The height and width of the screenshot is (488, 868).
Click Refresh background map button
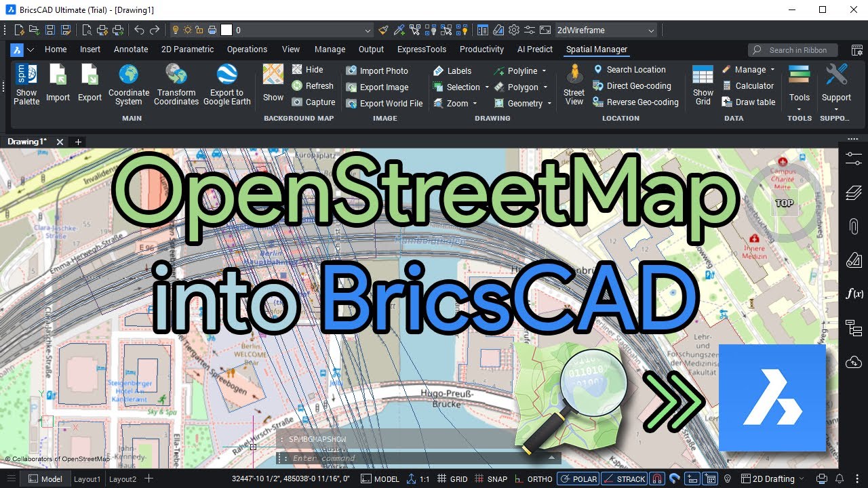[313, 85]
